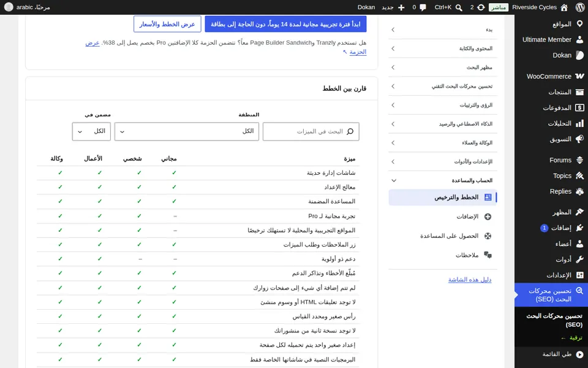The height and width of the screenshot is (368, 588).
Task: Expand تحسين محركات البحث التقني section
Action: tap(443, 86)
